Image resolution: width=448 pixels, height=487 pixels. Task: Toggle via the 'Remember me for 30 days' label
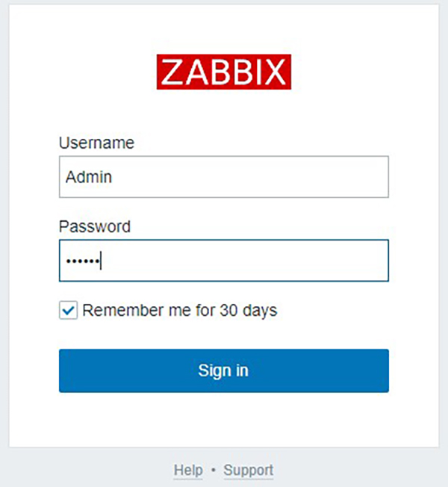180,310
